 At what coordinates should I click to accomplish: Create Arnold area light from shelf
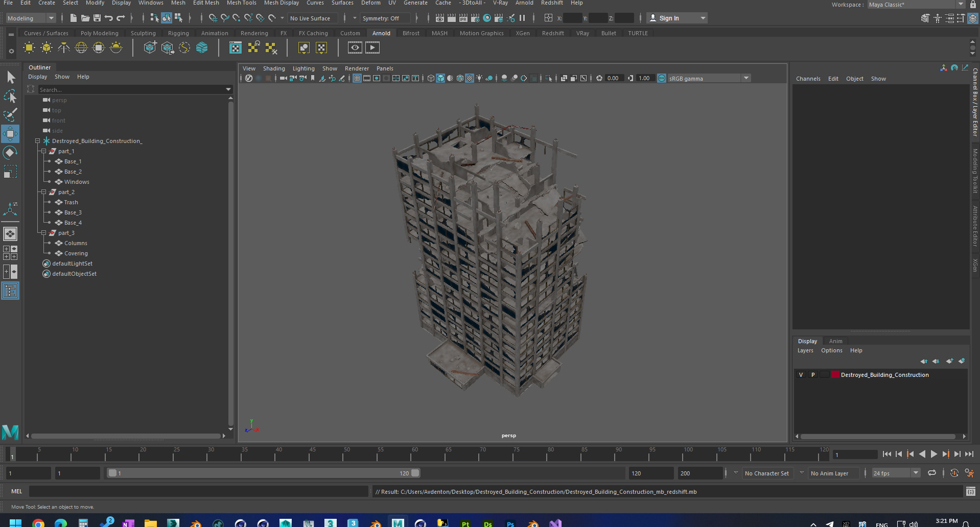point(29,48)
